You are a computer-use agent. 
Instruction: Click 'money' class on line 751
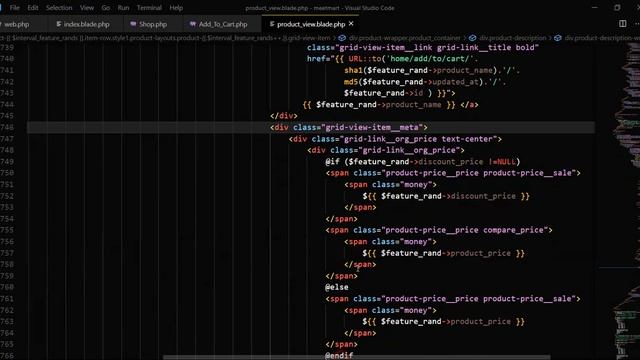(416, 184)
